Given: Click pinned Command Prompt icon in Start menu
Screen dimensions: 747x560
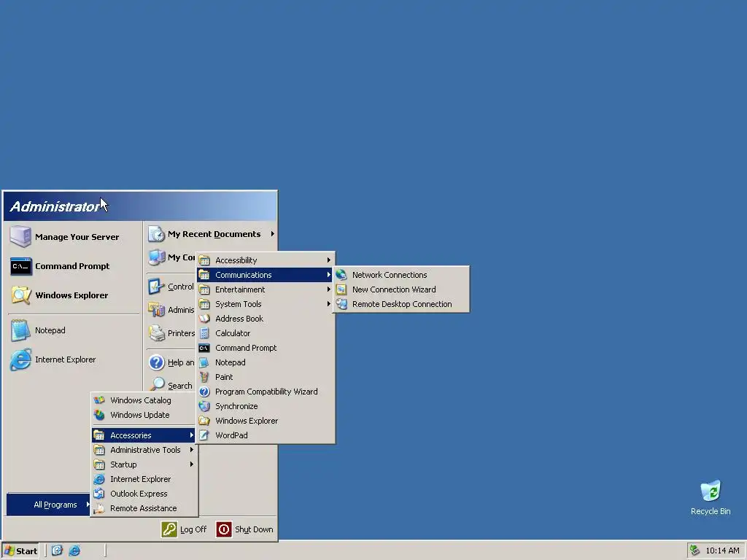Looking at the screenshot, I should (21, 266).
